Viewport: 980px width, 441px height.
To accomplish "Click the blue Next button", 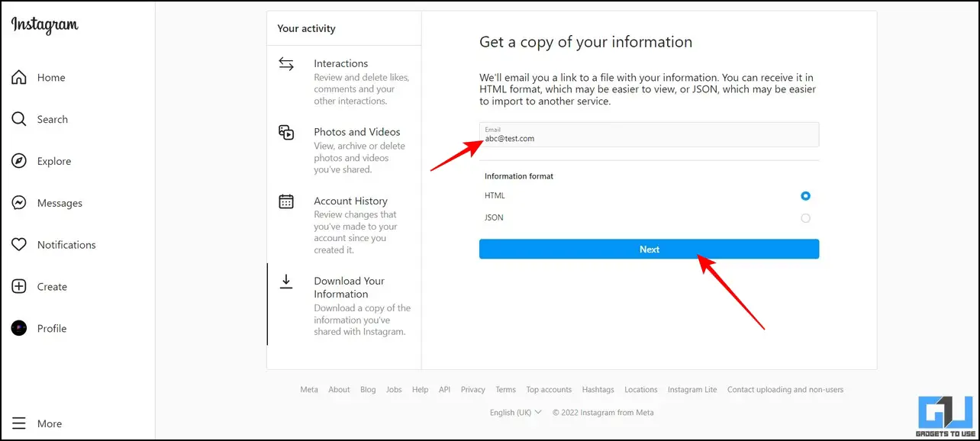I will point(649,249).
